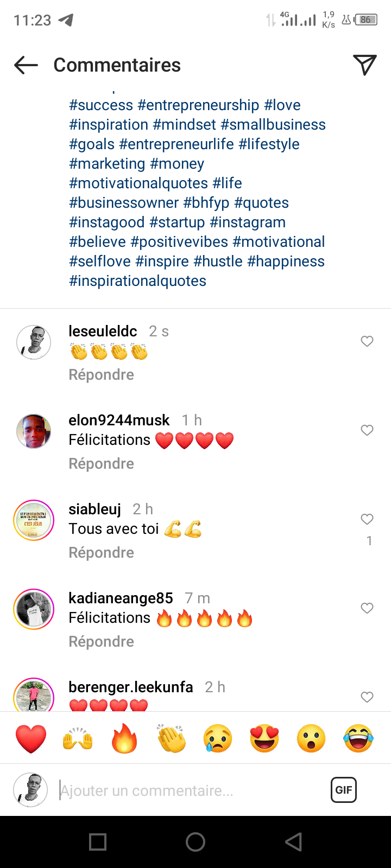This screenshot has width=391, height=868.
Task: Add the clapping hands emoji reaction
Action: click(x=171, y=738)
